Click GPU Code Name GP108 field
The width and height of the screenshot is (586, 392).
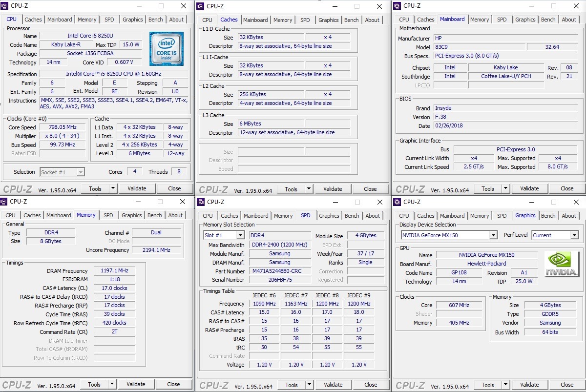pos(459,273)
